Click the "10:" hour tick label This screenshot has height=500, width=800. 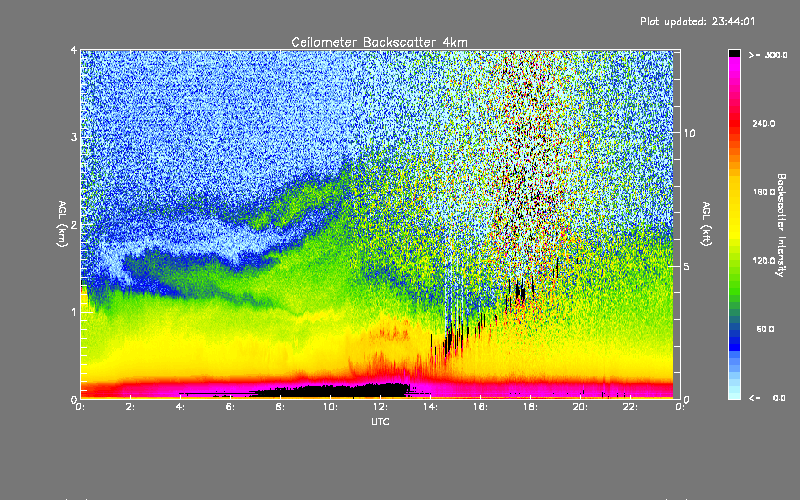331,407
